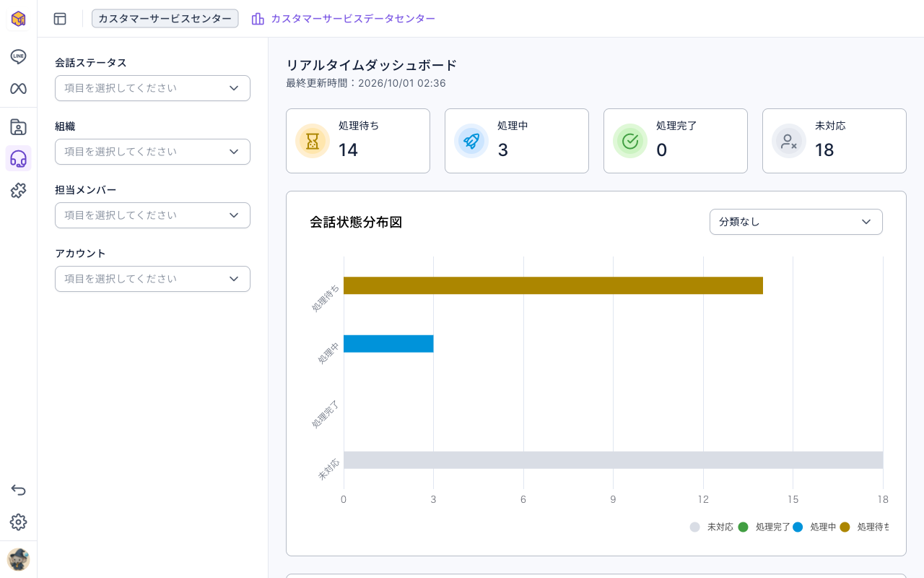Open the Meta channel icon
Viewport: 924px width, 578px height.
pyautogui.click(x=18, y=89)
